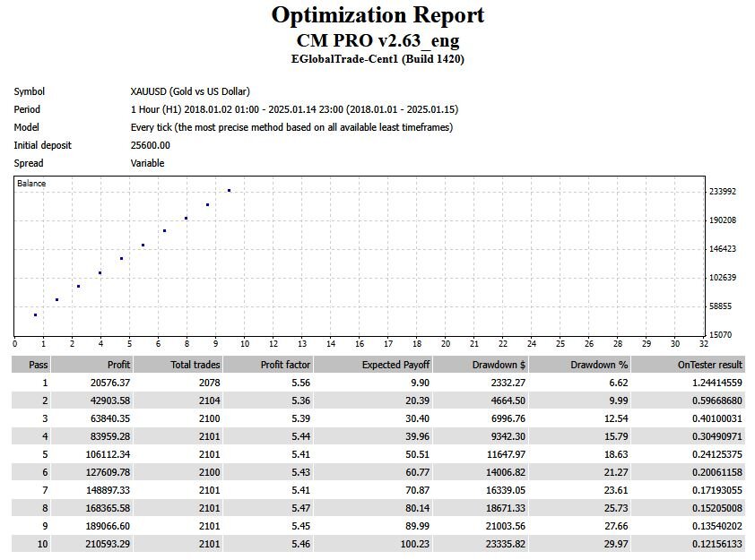Select profit value 210593.29
The image size is (755, 560).
coord(108,544)
